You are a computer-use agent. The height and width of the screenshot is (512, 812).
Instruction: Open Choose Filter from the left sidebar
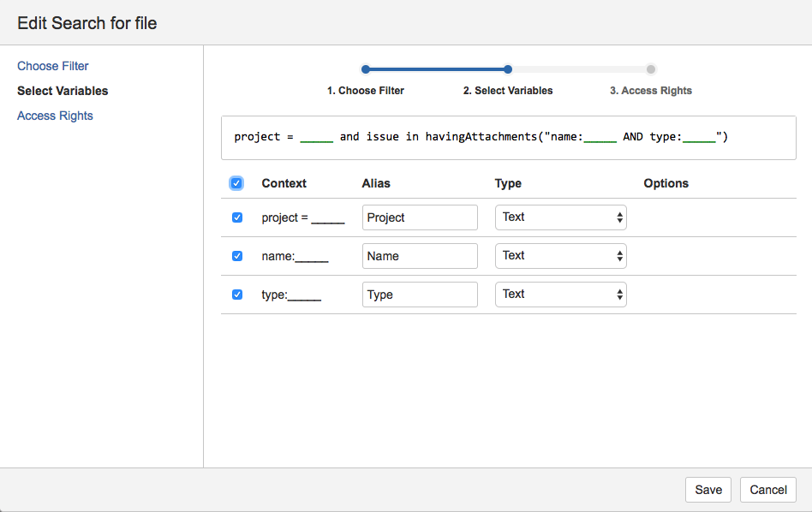(52, 66)
